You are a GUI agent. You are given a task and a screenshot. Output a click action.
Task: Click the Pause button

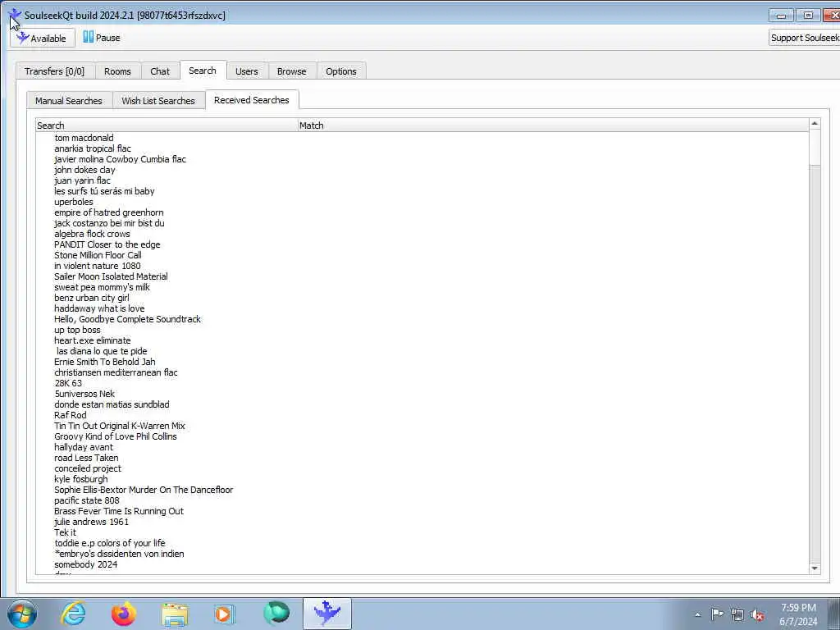[x=101, y=38]
